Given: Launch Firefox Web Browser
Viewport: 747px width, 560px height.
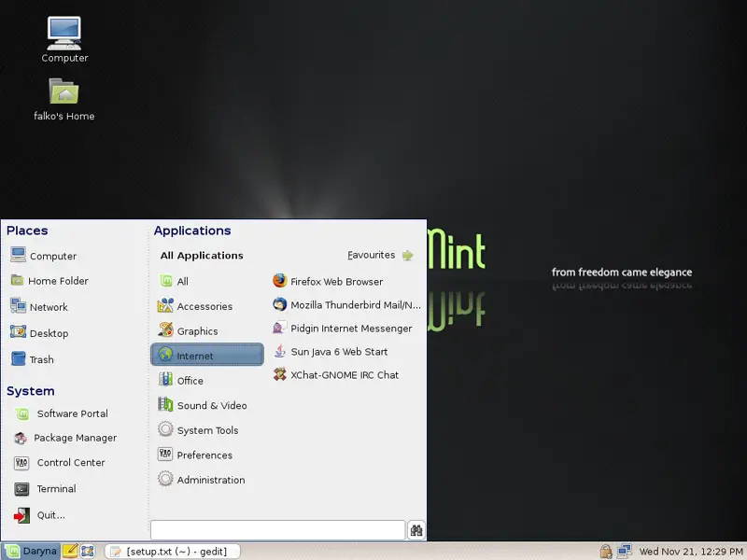Looking at the screenshot, I should coord(328,281).
